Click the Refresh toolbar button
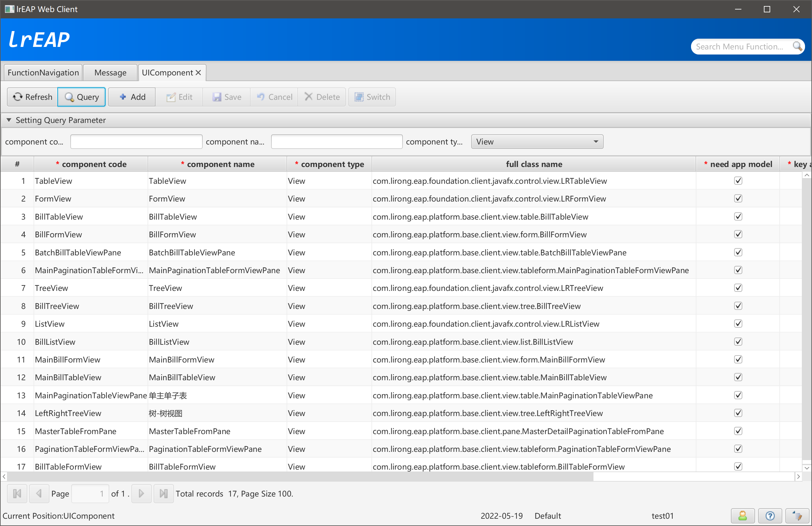Screen dimensions: 812x526 (32, 97)
